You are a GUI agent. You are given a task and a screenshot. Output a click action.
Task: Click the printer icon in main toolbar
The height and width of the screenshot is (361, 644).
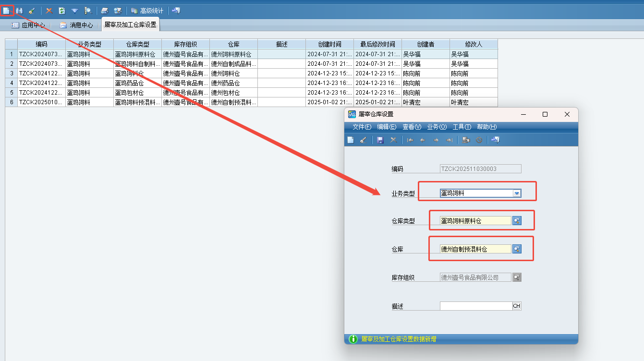(x=104, y=11)
